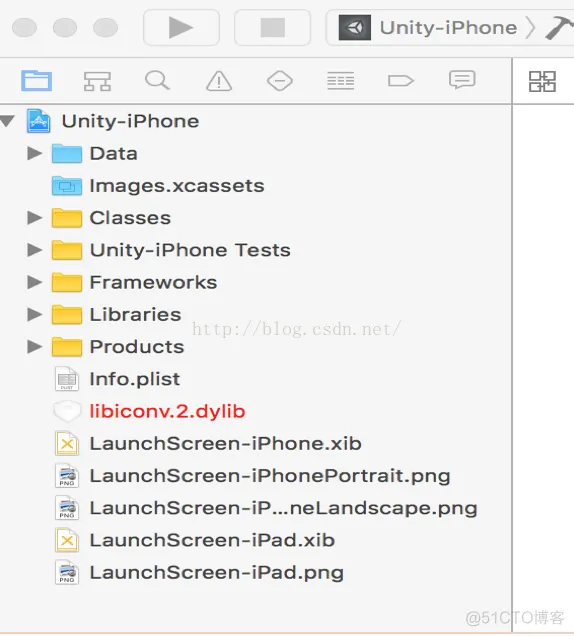Select the Unity-iPhone Tests label
Image resolution: width=574 pixels, height=636 pixels.
(190, 250)
